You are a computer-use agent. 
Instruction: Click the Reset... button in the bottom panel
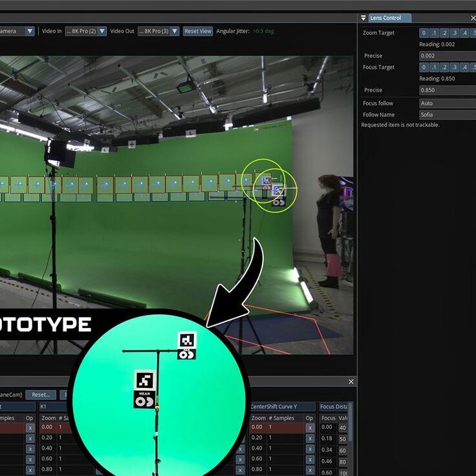click(41, 395)
